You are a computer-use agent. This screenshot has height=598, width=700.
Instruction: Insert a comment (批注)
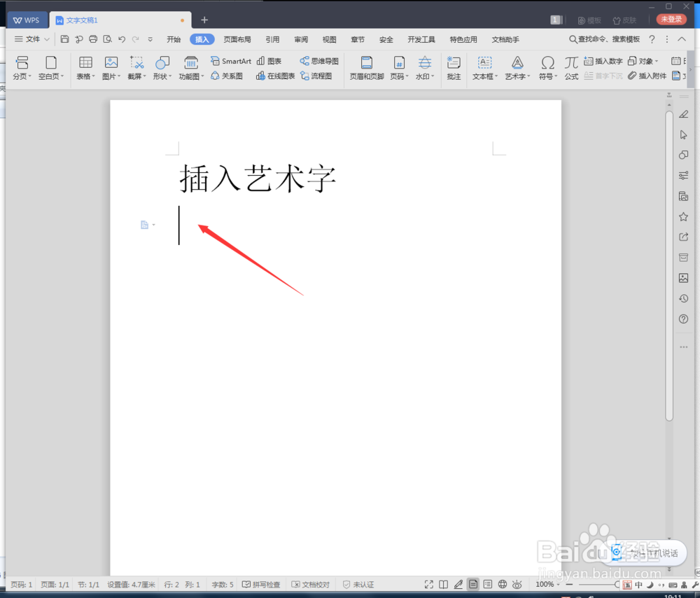point(454,68)
